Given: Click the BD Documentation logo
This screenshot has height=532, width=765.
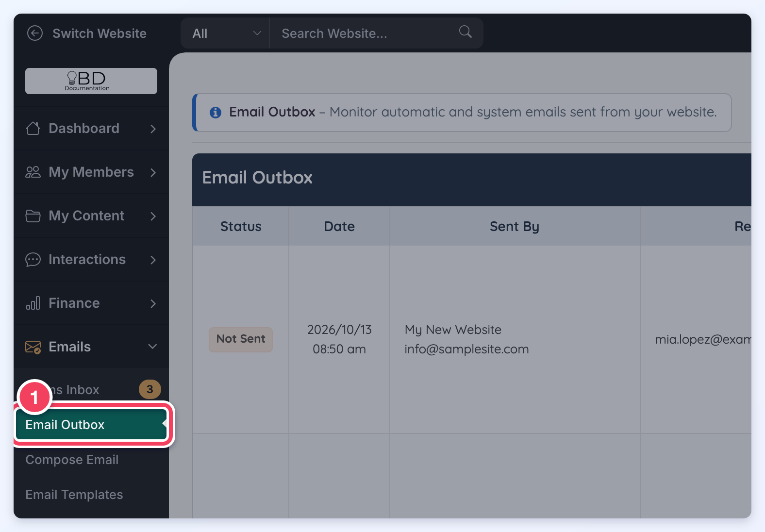Looking at the screenshot, I should pos(91,81).
